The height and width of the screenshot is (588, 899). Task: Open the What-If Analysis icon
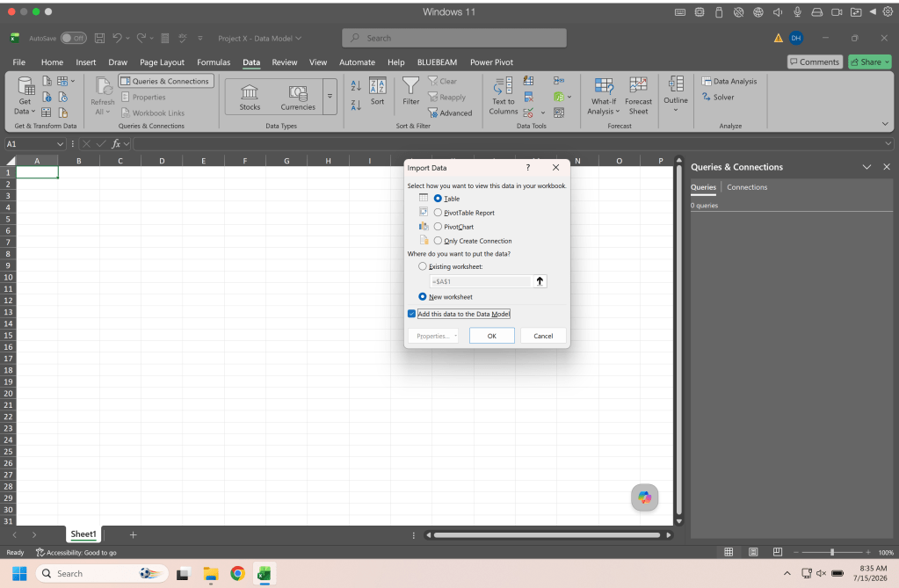[603, 86]
